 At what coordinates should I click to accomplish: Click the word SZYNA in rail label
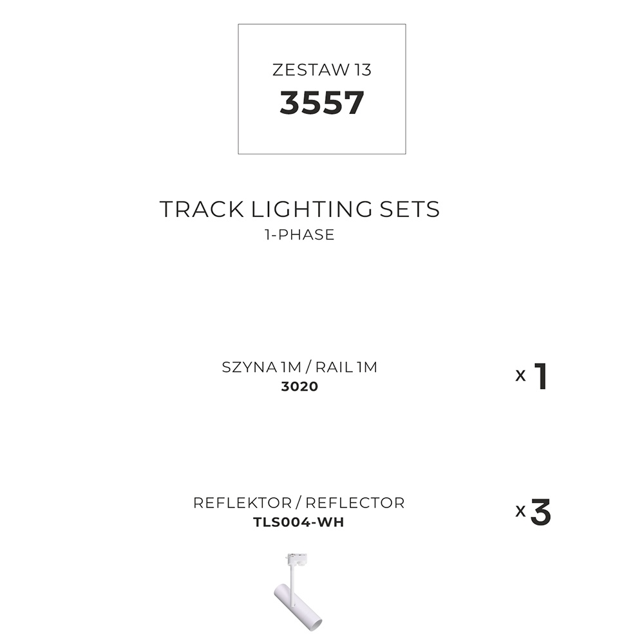click(250, 367)
